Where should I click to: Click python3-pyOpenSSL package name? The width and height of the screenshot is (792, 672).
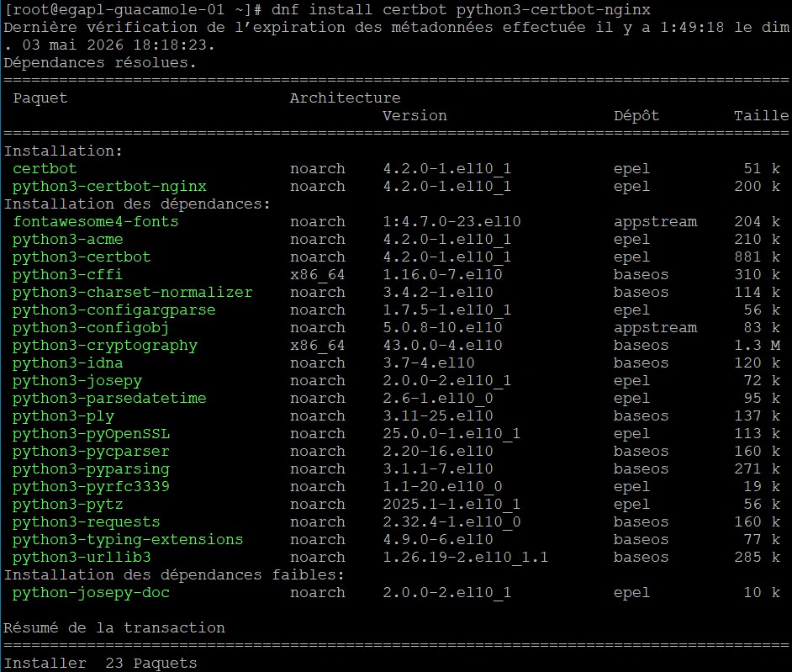(91, 434)
